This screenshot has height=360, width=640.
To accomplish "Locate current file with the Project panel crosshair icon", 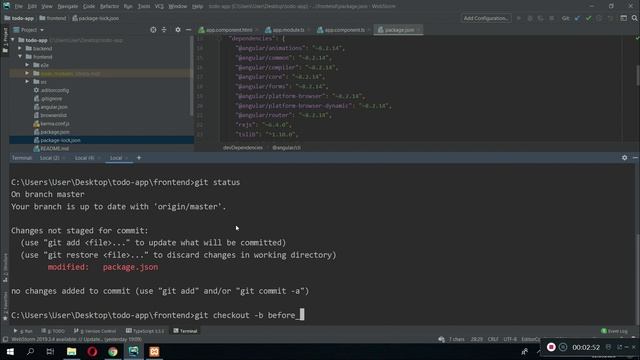I will click(153, 30).
